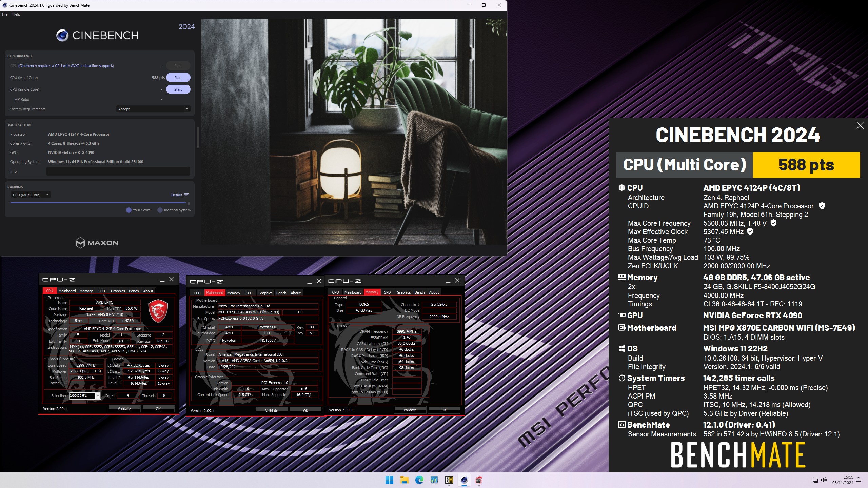Start the CPU (Single Core) benchmark
The image size is (868, 488).
pos(178,89)
